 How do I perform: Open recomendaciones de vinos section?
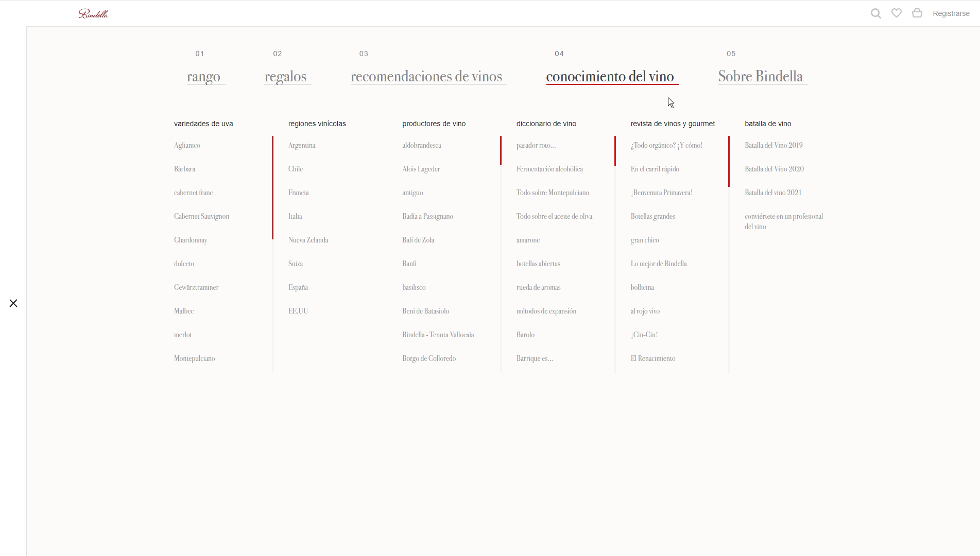[x=426, y=76]
